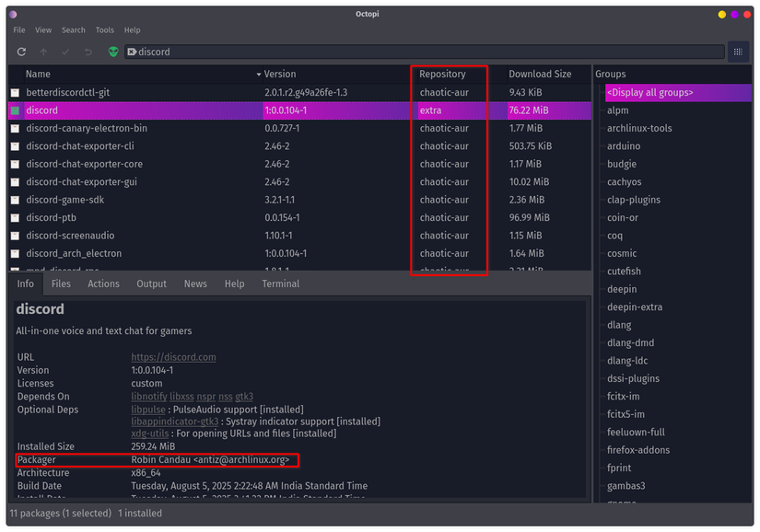The image size is (760, 532).
Task: Open the Tools menu
Action: pyautogui.click(x=104, y=29)
